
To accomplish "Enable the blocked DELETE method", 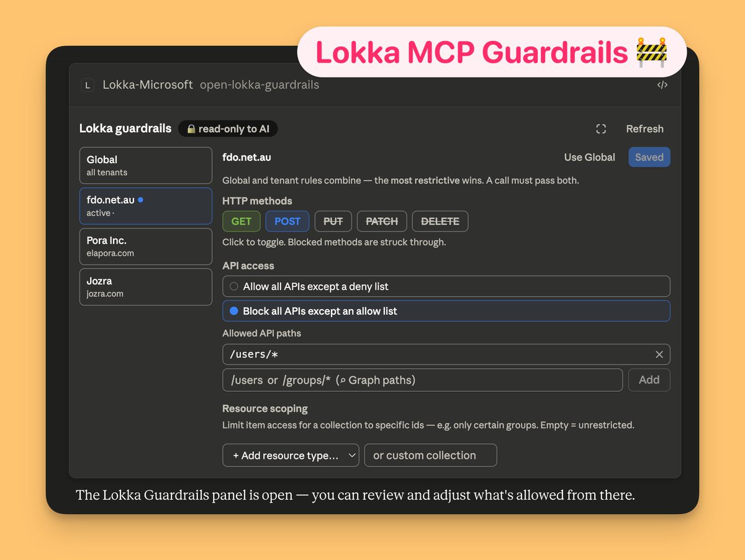I will tap(440, 222).
